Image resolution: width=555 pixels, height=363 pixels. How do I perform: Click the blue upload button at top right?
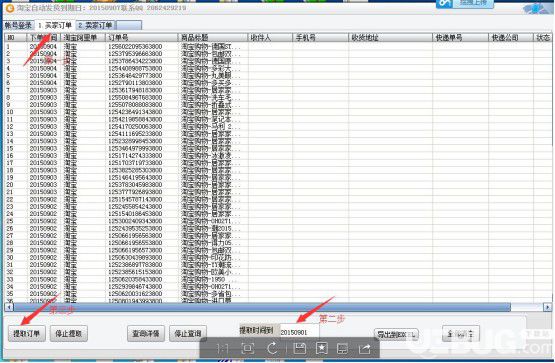[x=465, y=3]
